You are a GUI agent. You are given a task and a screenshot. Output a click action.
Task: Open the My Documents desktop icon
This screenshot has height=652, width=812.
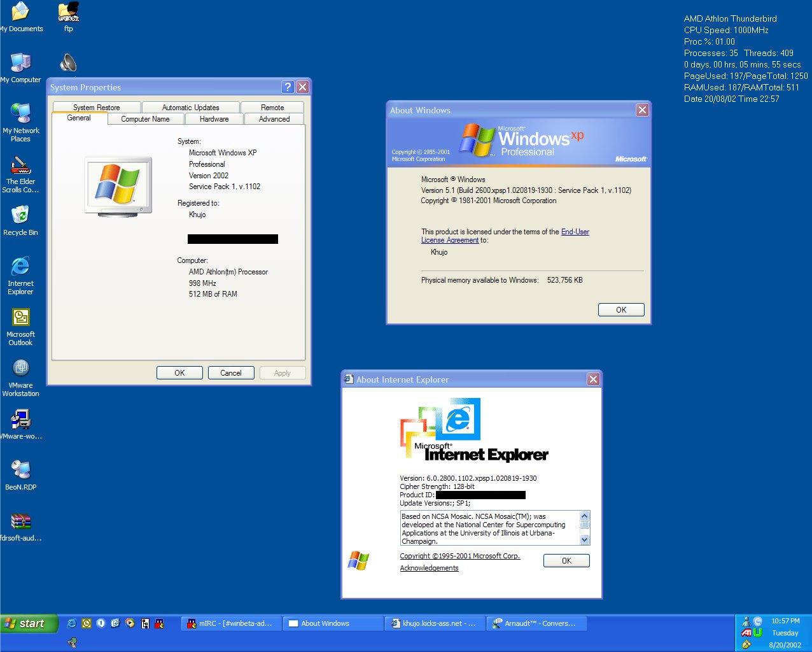click(x=20, y=17)
